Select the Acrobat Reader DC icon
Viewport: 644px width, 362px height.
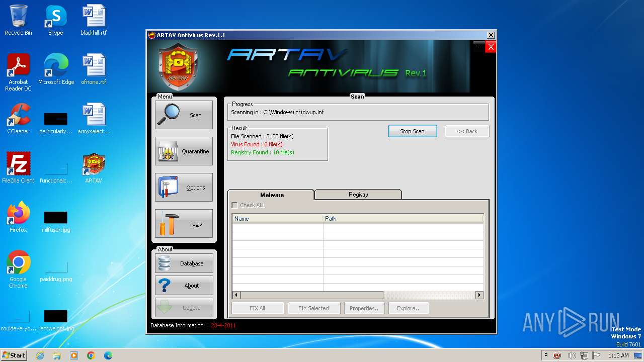(x=18, y=72)
